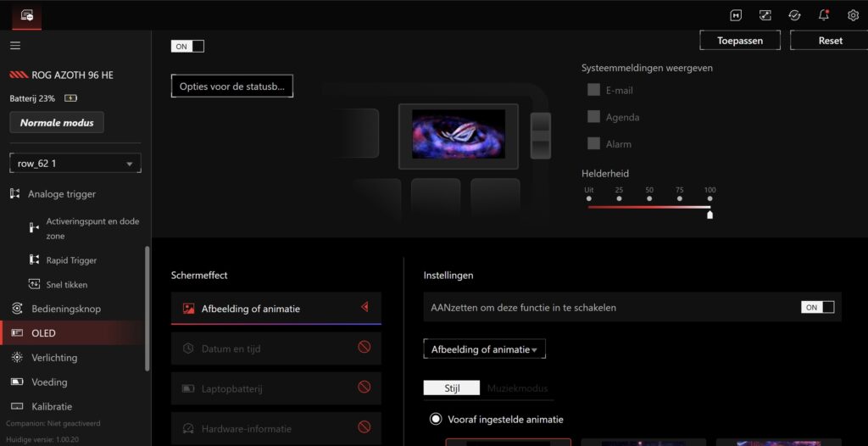Toggle the ON switch at top of panel
Screen dimensions: 868x446
pyautogui.click(x=187, y=47)
